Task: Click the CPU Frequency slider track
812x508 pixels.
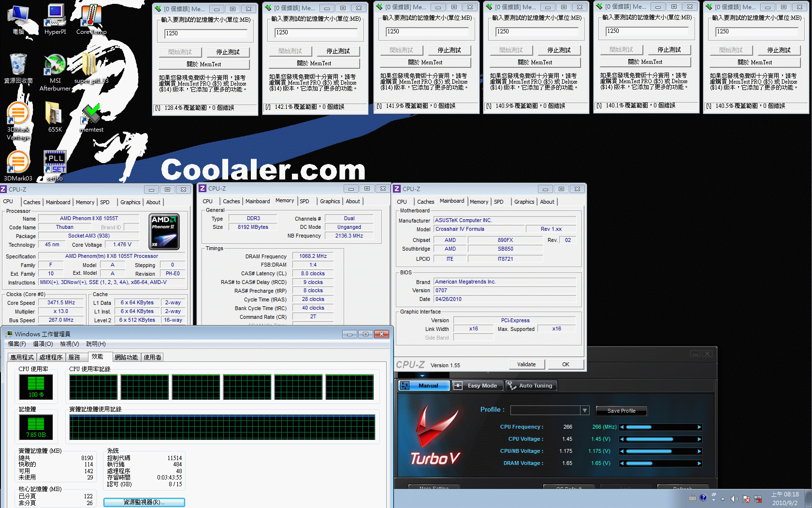Action: [x=660, y=427]
